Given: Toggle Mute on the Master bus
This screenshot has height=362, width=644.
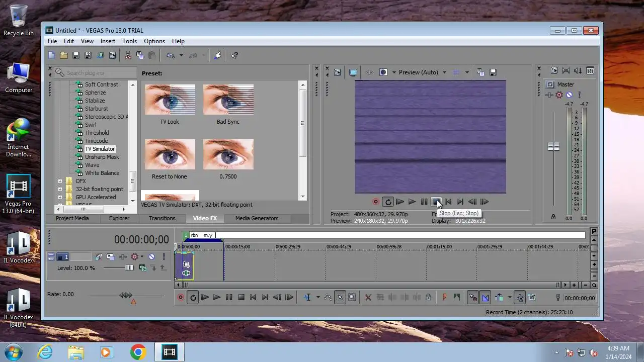Looking at the screenshot, I should [569, 95].
